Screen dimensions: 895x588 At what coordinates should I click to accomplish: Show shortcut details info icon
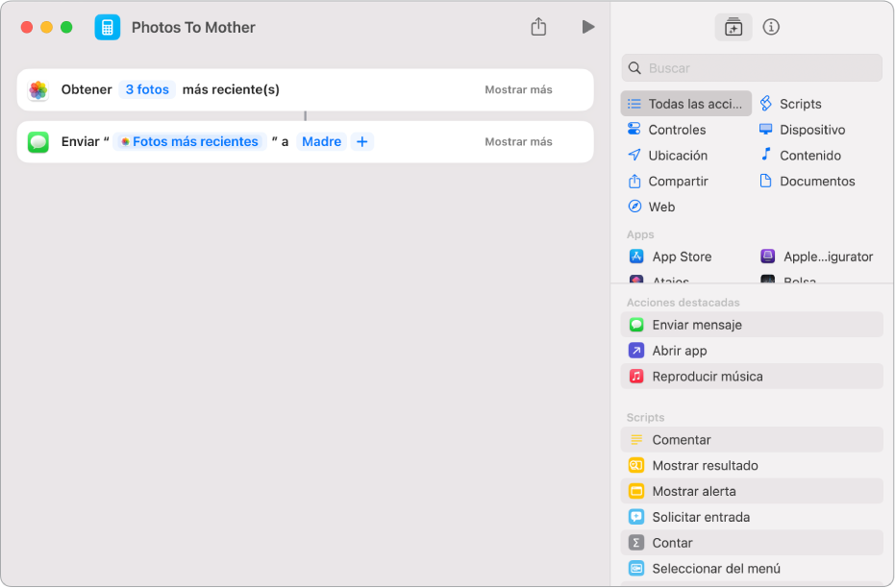(x=771, y=27)
